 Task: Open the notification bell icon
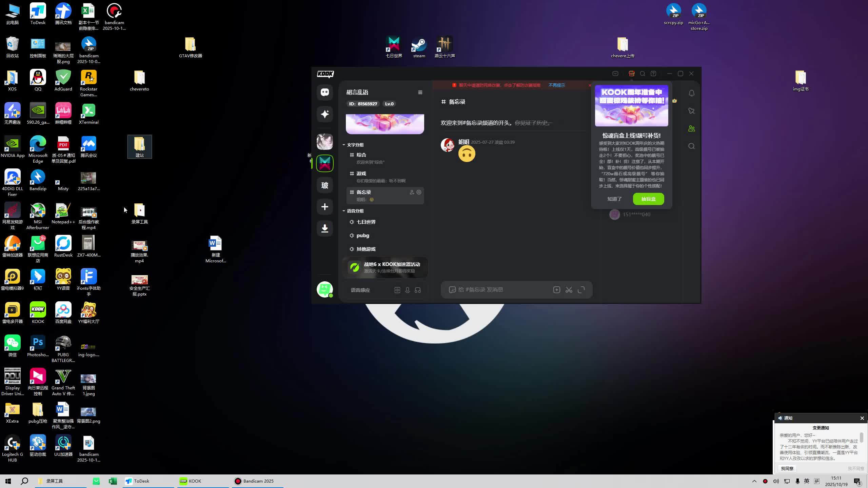pos(691,93)
